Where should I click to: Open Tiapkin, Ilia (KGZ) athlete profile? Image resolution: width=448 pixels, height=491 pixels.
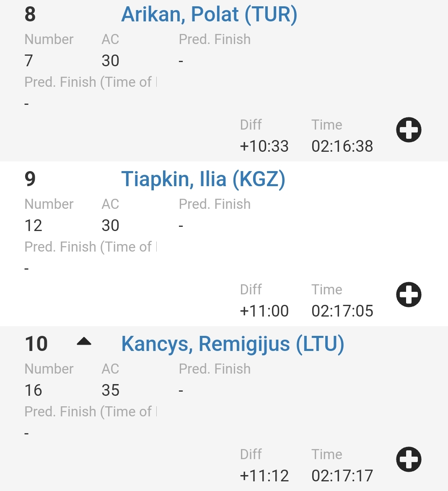pyautogui.click(x=203, y=179)
